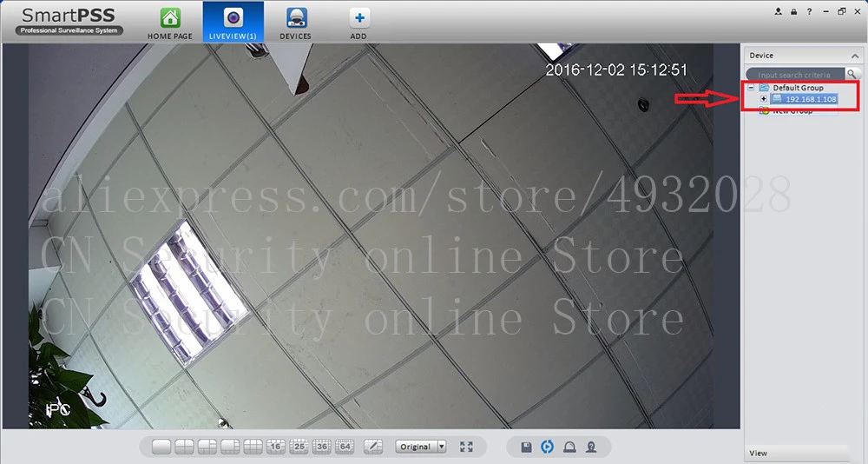Image resolution: width=868 pixels, height=464 pixels.
Task: Open the Original aspect ratio dropdown
Action: [421, 447]
